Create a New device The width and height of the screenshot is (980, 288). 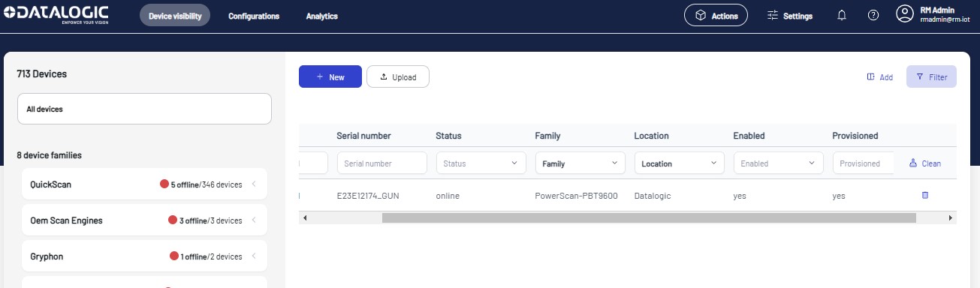330,76
